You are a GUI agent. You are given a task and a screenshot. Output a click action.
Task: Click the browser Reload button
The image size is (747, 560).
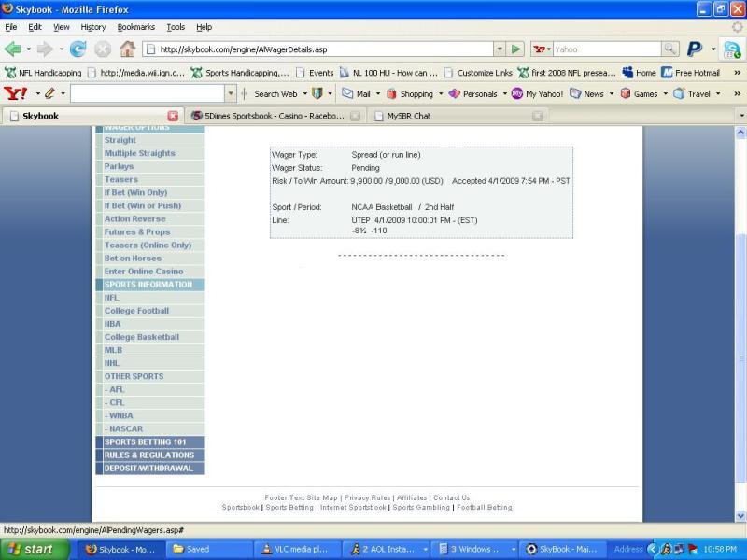click(78, 49)
